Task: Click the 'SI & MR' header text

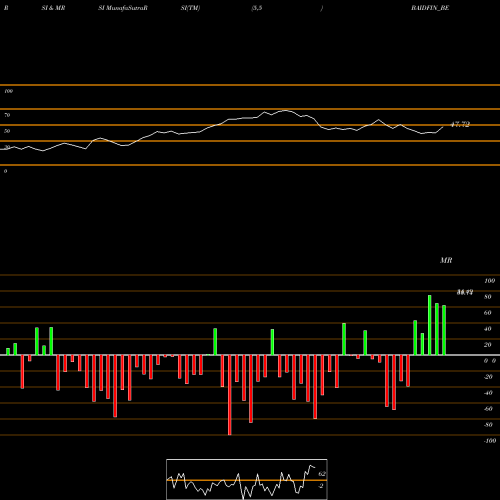Action: click(x=53, y=8)
